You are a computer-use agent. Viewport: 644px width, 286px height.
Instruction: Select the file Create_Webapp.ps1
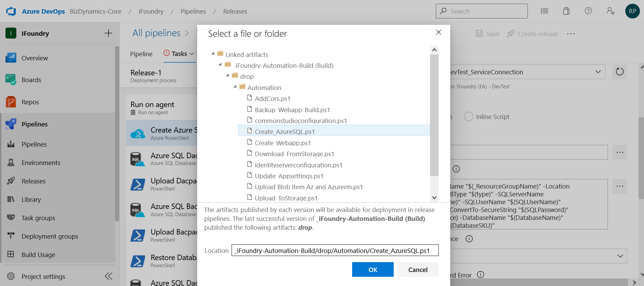(x=283, y=143)
